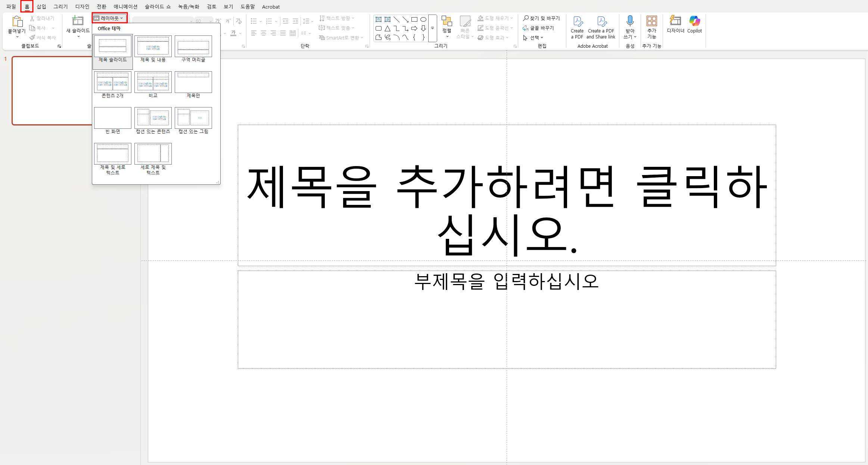Click Create a PDF and Share link
This screenshot has width=868, height=465.
601,22
